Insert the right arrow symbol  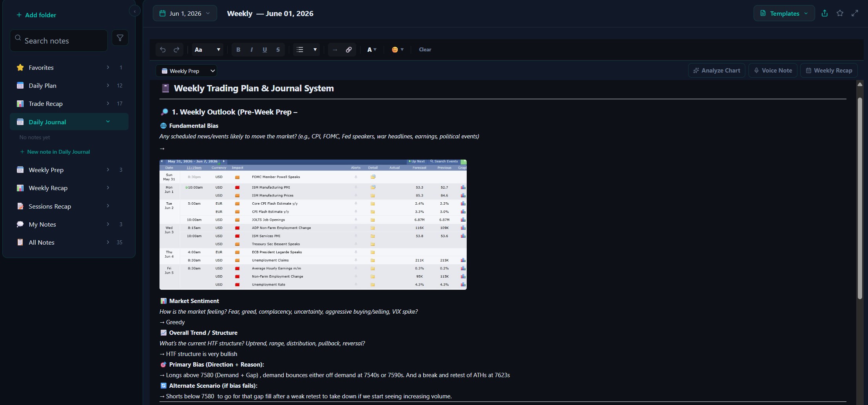pos(335,50)
